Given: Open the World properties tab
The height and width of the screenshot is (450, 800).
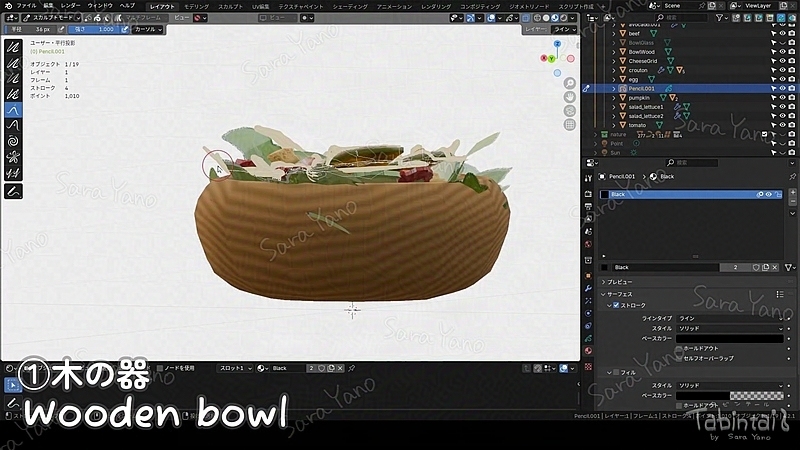Looking at the screenshot, I should (x=588, y=244).
